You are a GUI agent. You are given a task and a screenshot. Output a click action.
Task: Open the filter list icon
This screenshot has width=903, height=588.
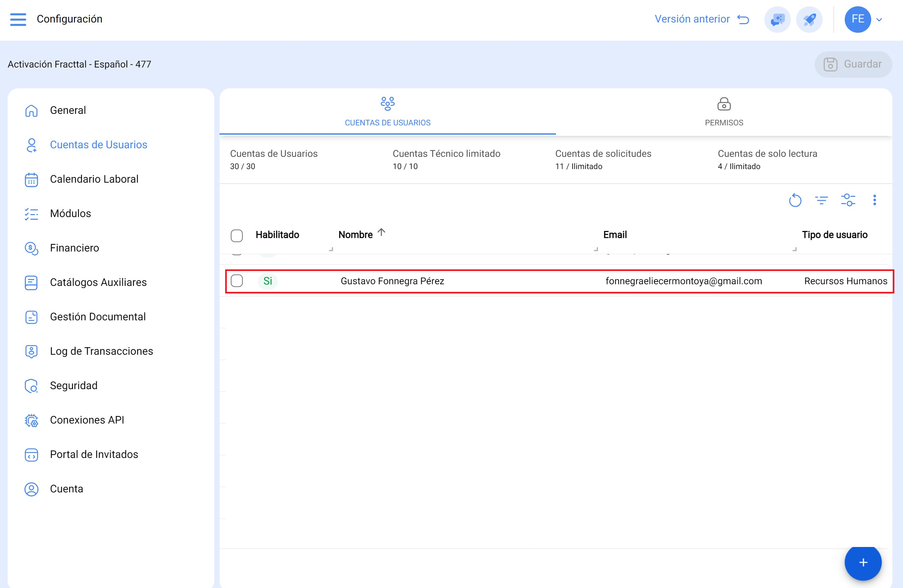pos(822,200)
